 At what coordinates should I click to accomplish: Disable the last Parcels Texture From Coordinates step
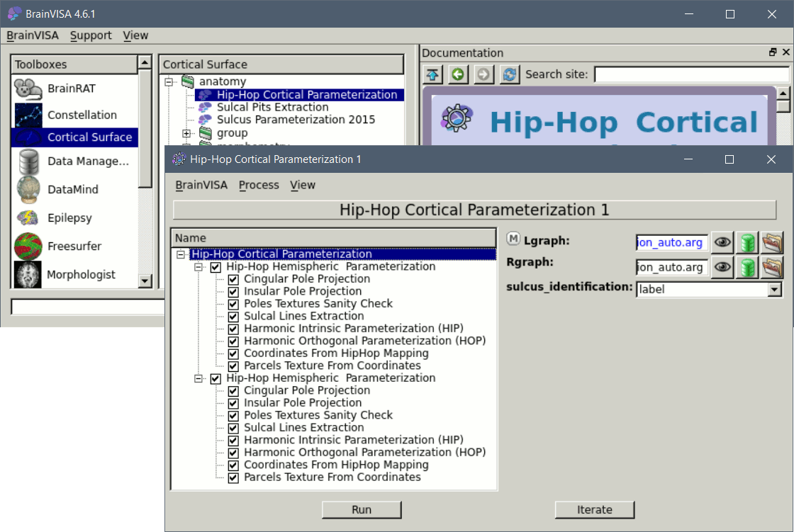click(x=233, y=477)
